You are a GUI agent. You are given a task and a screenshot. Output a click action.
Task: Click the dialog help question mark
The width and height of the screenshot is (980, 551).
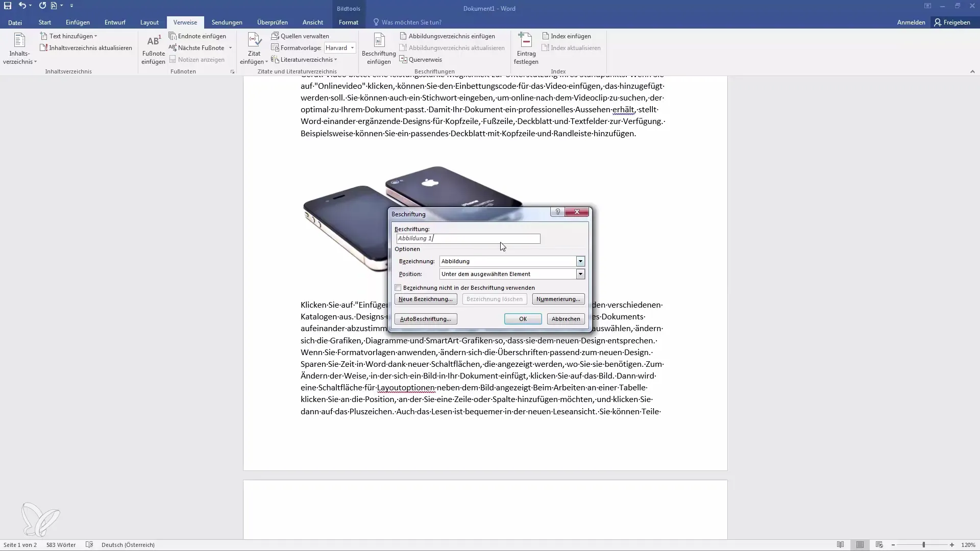pyautogui.click(x=557, y=212)
